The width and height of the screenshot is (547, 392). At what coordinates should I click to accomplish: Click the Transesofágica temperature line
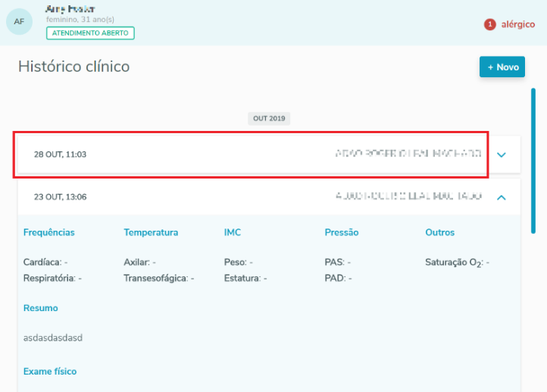click(x=159, y=278)
